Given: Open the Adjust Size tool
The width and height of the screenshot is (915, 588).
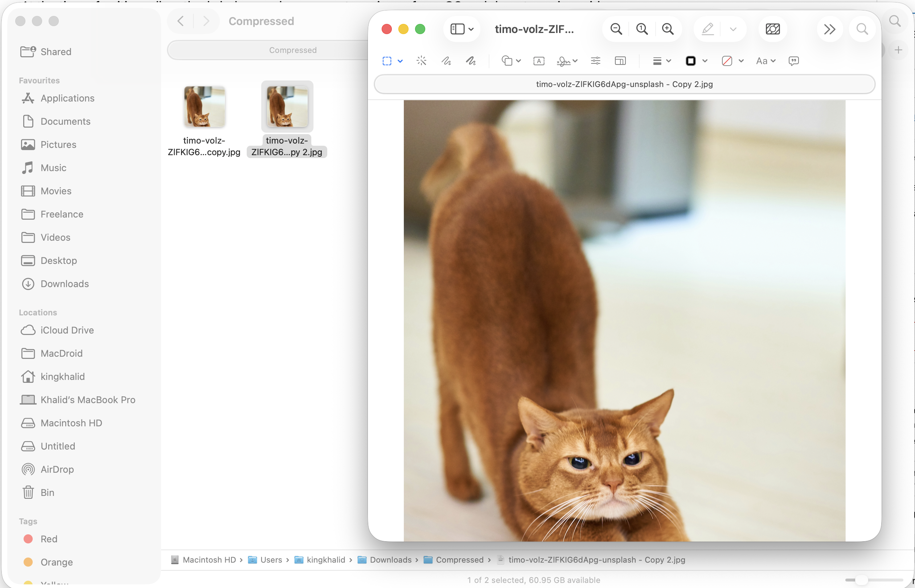Looking at the screenshot, I should 620,61.
